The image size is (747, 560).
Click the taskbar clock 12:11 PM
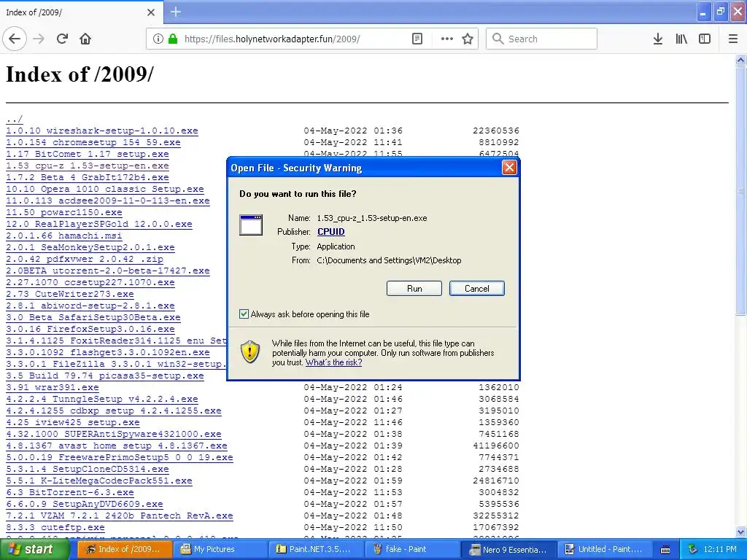pyautogui.click(x=720, y=549)
